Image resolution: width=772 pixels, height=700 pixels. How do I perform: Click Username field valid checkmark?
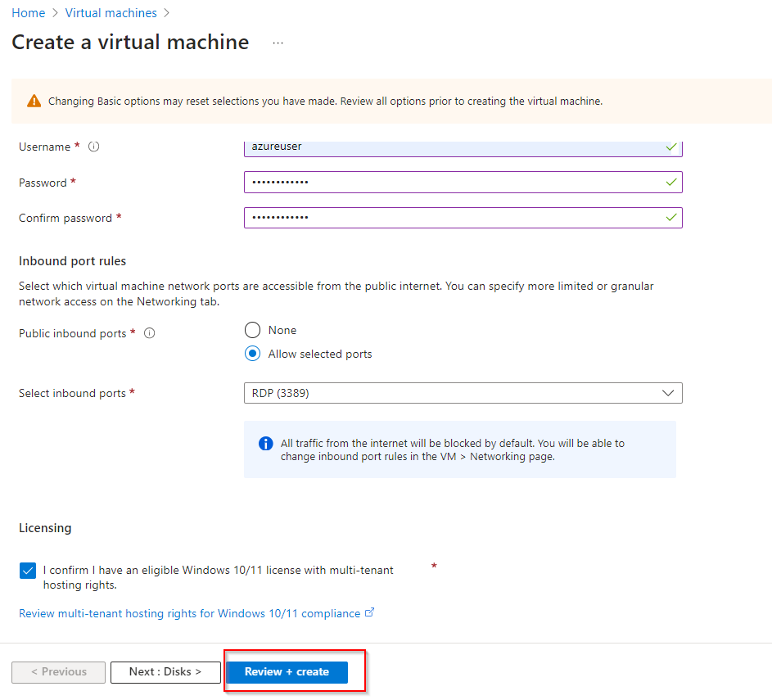click(671, 147)
